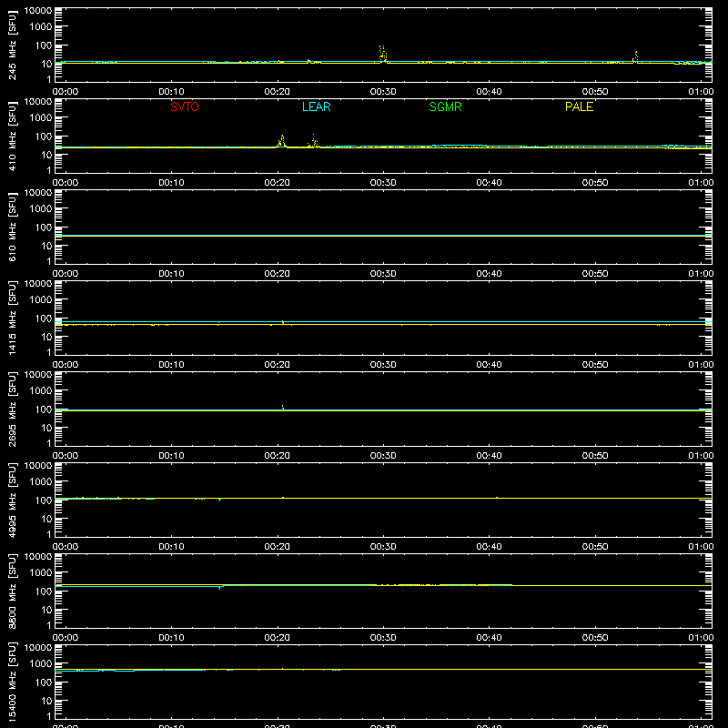Click the green SGMR station label

point(445,106)
